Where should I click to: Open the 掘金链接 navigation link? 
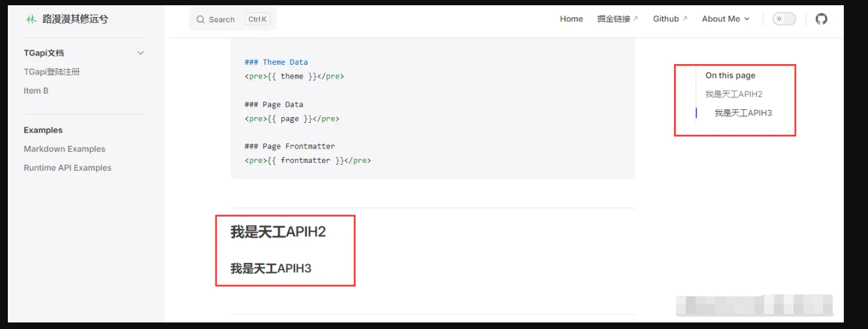613,19
